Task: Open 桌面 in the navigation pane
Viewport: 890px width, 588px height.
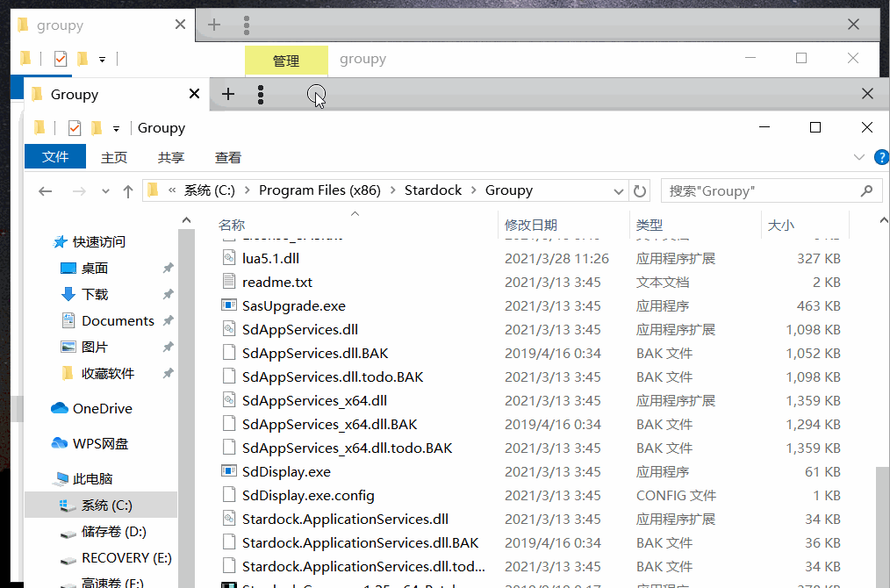Action: [94, 268]
